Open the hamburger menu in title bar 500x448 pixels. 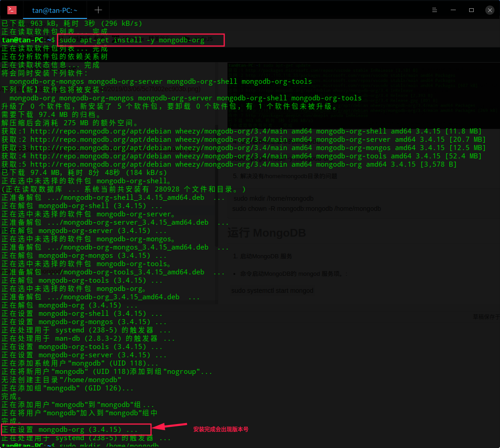pyautogui.click(x=434, y=10)
